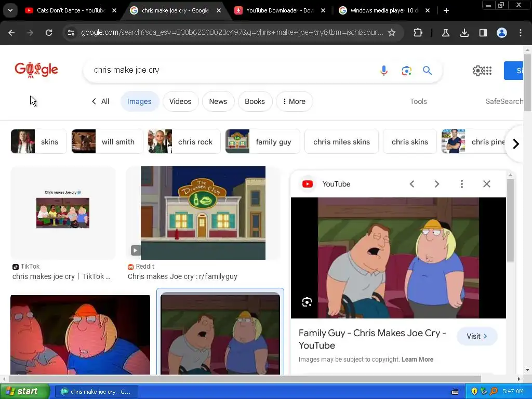Reload the current page

(x=49, y=33)
